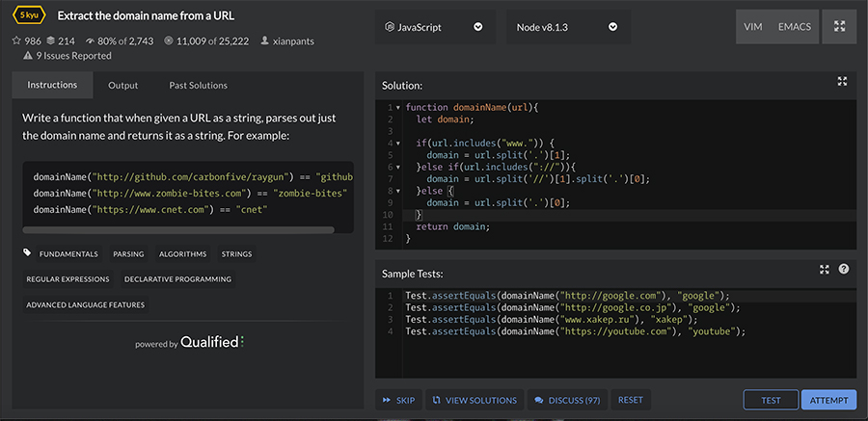Open the JavaScript language dropdown
The height and width of the screenshot is (421, 868).
coord(437,27)
